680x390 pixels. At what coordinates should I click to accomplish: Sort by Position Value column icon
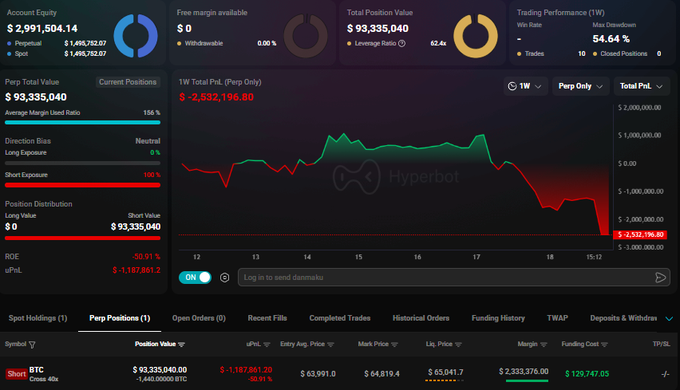pyautogui.click(x=182, y=344)
